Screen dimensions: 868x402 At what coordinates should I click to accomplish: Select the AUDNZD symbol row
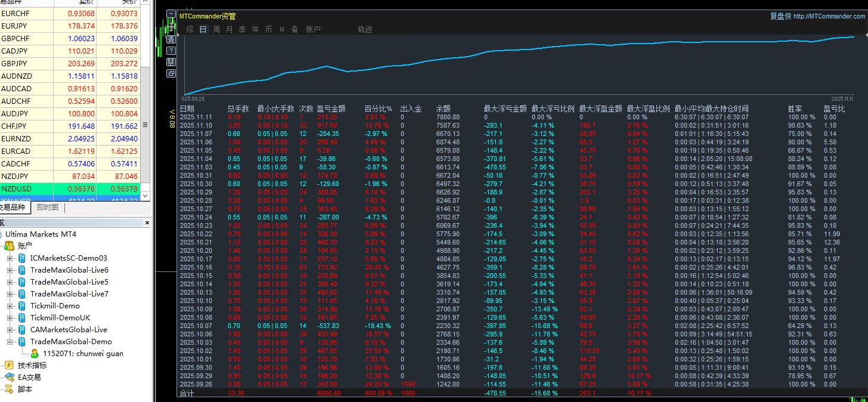coord(69,76)
